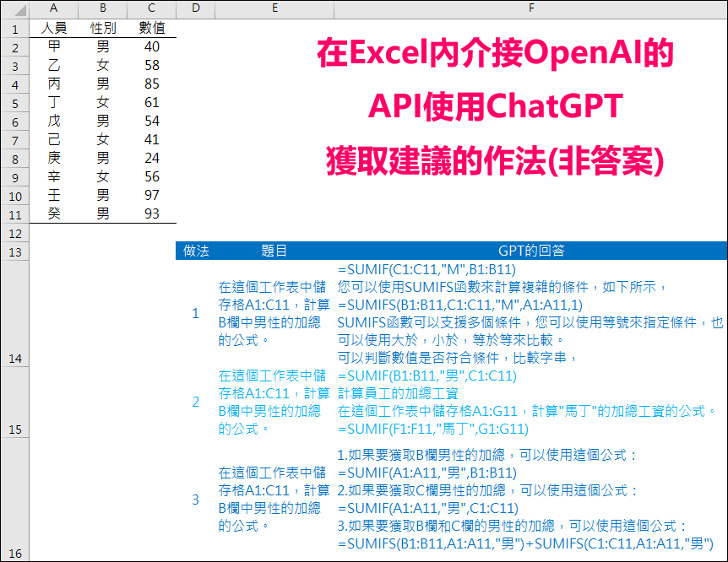Click the value 54 cell
Image resolution: width=728 pixels, height=562 pixels.
151,122
